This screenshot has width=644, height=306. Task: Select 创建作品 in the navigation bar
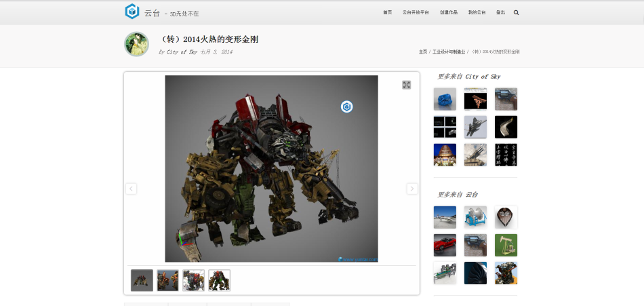448,12
